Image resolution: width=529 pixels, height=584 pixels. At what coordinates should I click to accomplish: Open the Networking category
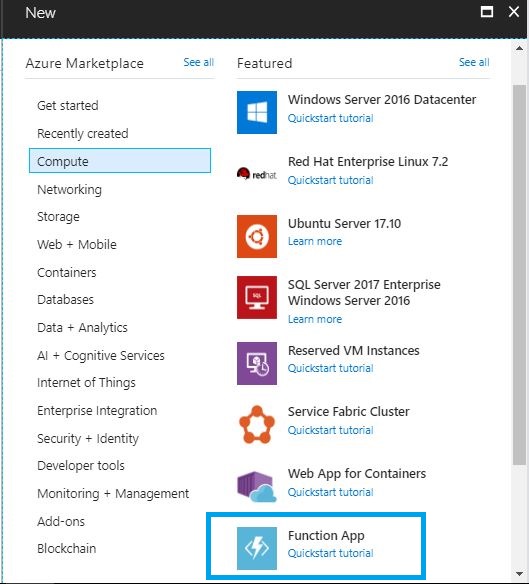click(x=69, y=190)
